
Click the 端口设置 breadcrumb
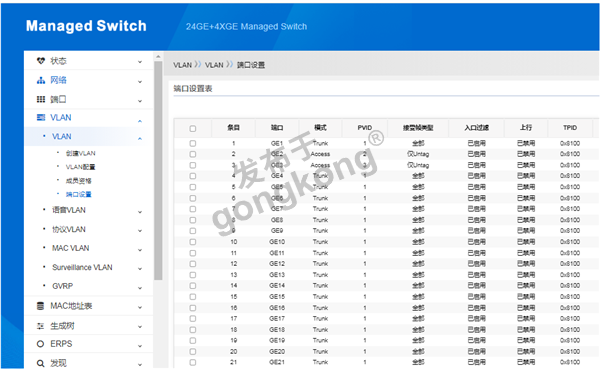click(251, 65)
